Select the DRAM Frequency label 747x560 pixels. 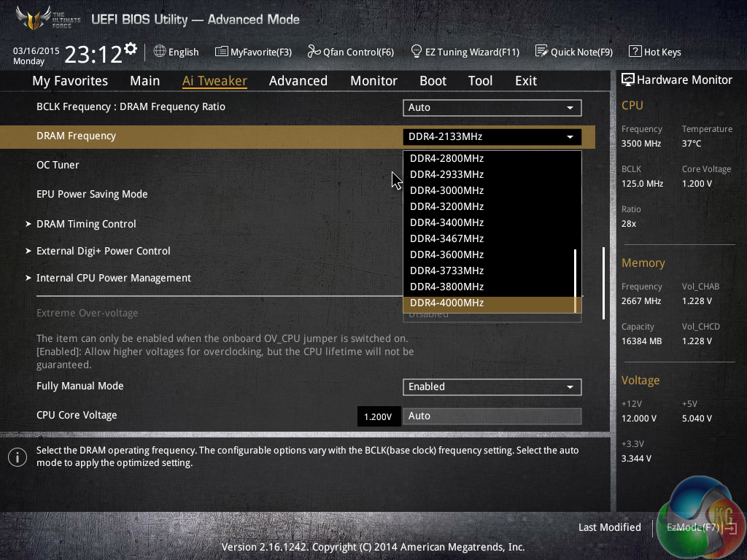pyautogui.click(x=76, y=136)
